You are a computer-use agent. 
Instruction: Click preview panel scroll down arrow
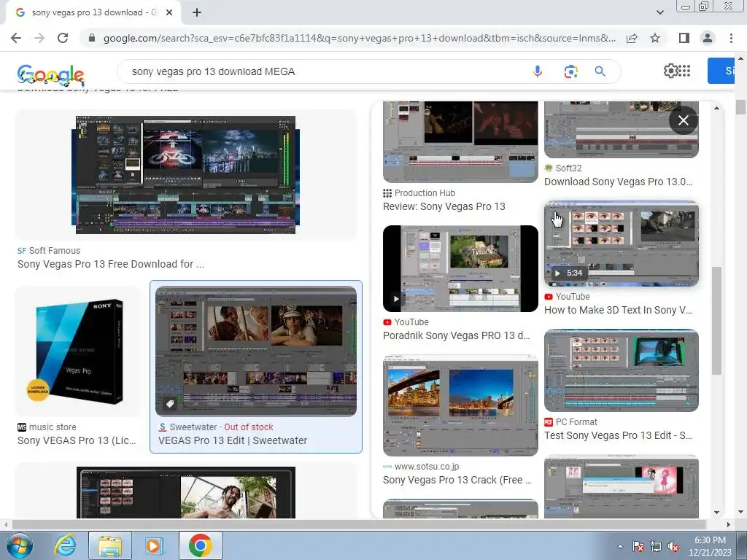(x=716, y=513)
